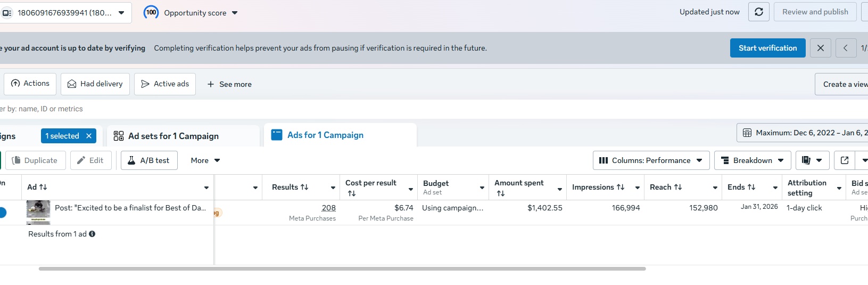Click the refresh data icon
Viewport: 868px width, 285px height.
(x=759, y=12)
